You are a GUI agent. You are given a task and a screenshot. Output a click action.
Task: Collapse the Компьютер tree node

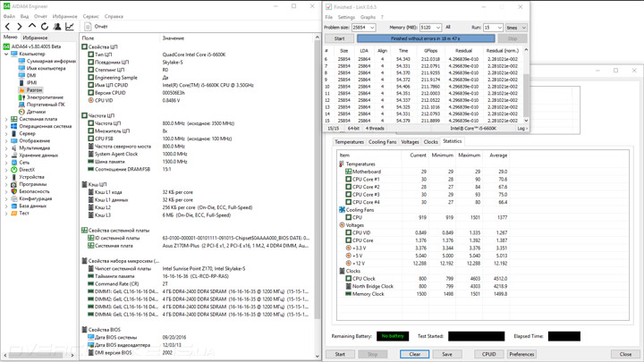pos(6,54)
